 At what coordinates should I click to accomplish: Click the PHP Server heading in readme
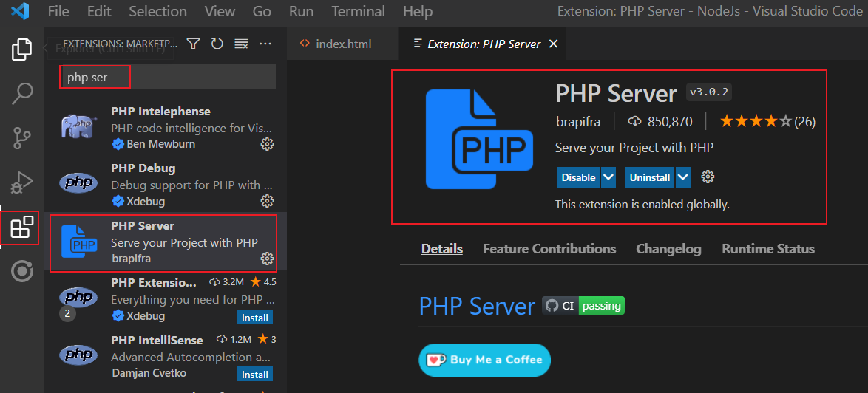click(x=477, y=306)
